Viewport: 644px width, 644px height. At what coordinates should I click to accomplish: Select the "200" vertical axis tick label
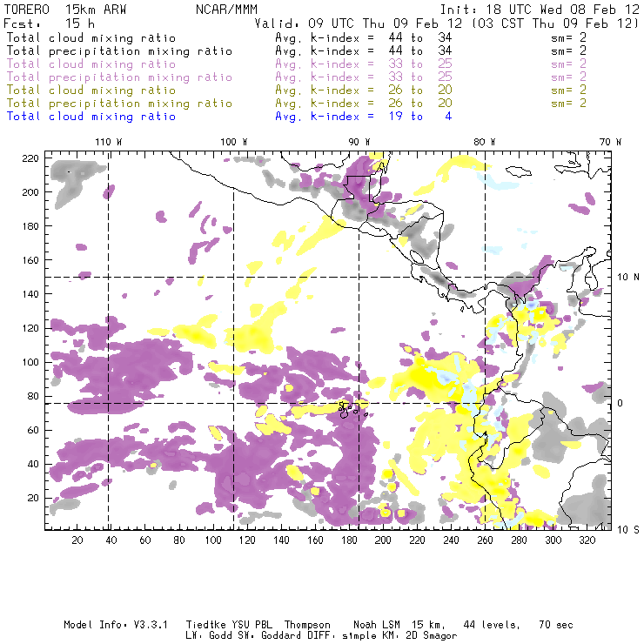(x=30, y=192)
